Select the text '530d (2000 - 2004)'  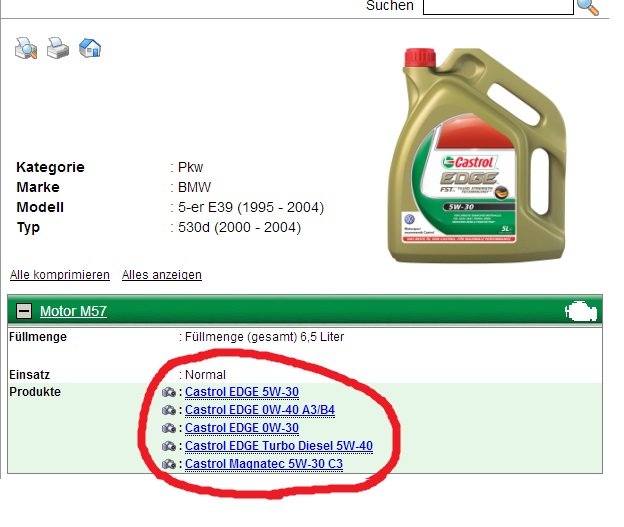(x=239, y=227)
